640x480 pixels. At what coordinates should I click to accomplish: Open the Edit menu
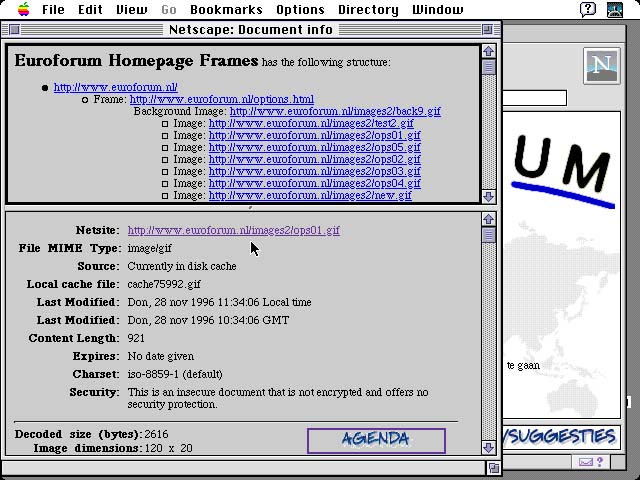tap(90, 9)
